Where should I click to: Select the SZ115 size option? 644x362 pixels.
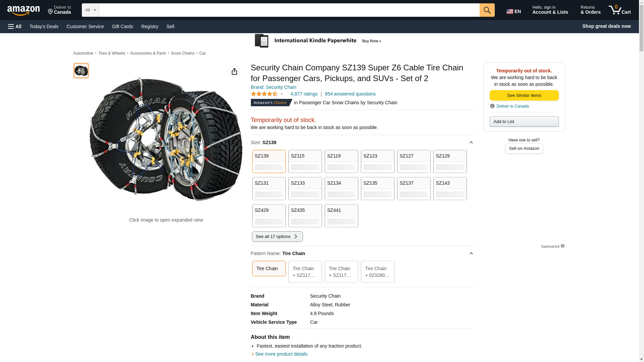(305, 161)
